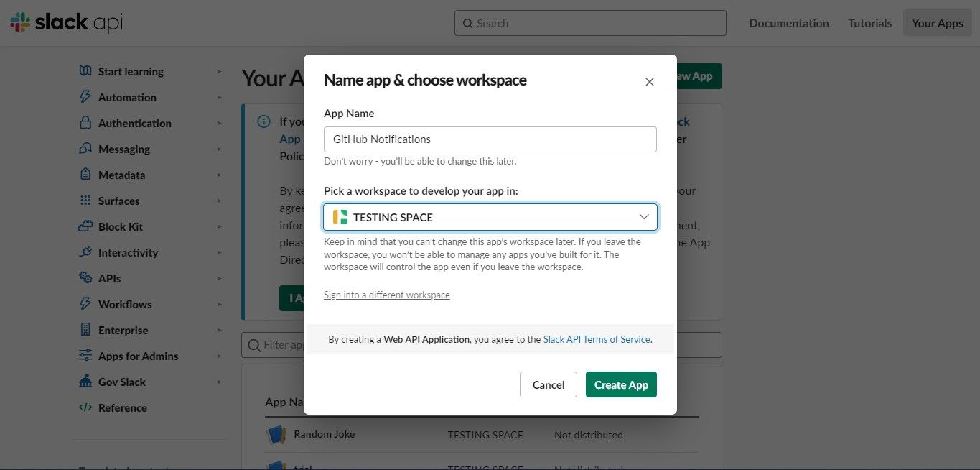This screenshot has height=470, width=980.
Task: Select the Interactivity sidebar item
Action: (x=128, y=252)
